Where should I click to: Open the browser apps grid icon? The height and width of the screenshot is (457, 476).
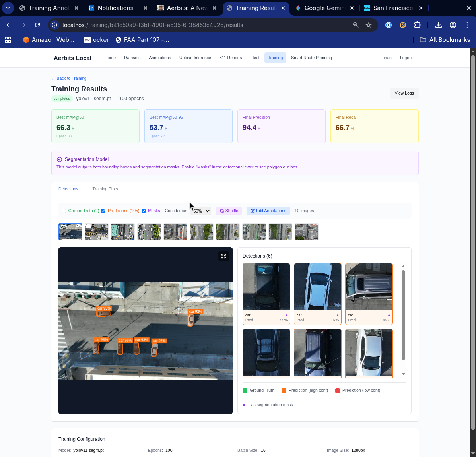pyautogui.click(x=8, y=40)
